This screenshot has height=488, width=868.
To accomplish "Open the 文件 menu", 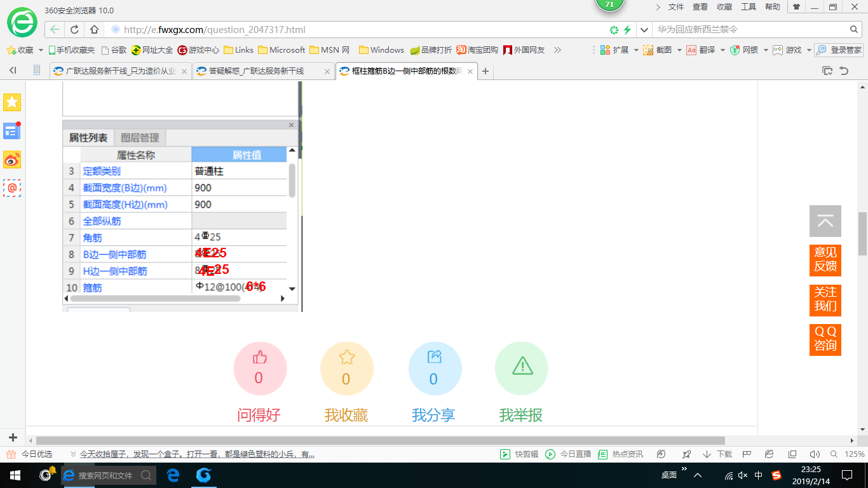I will (675, 7).
